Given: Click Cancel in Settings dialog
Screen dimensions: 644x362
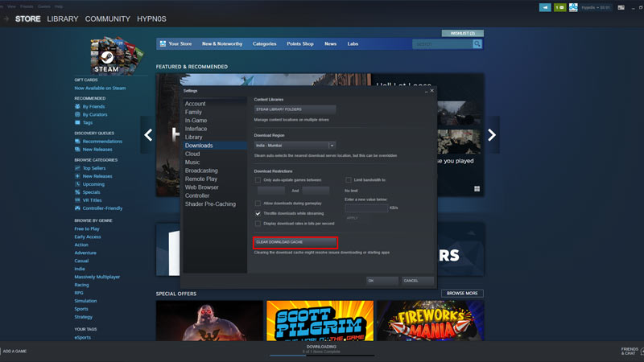Looking at the screenshot, I should tap(417, 281).
